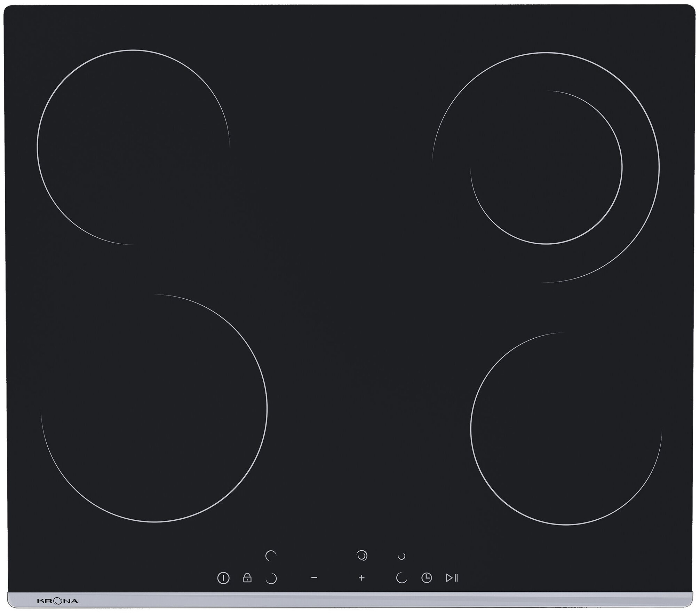Select the double-ring dual zone icon

click(x=362, y=556)
